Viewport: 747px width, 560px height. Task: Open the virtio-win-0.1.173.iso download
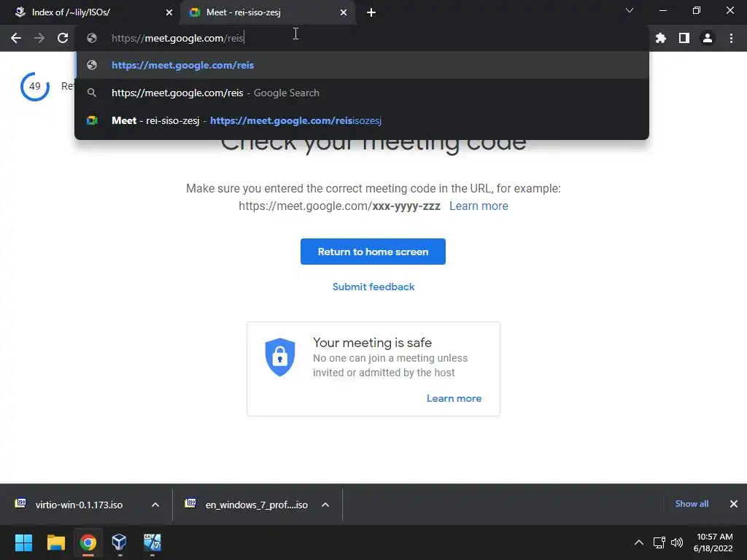79,505
